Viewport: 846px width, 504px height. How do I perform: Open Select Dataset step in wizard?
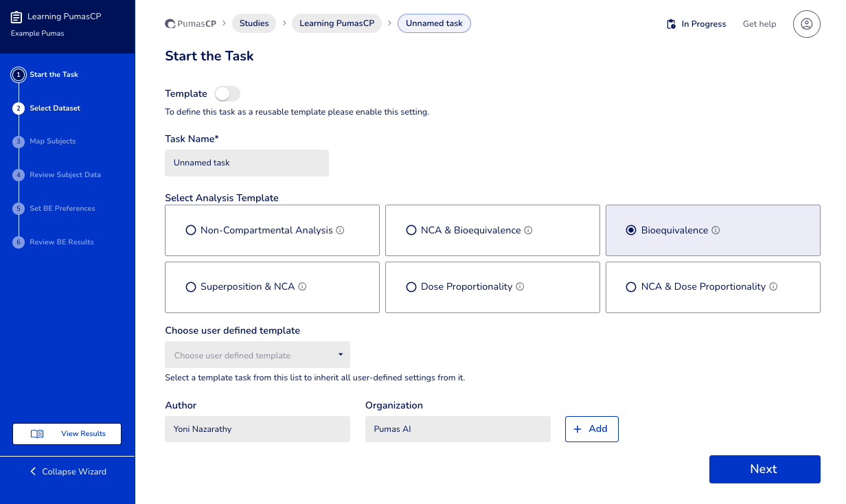54,108
